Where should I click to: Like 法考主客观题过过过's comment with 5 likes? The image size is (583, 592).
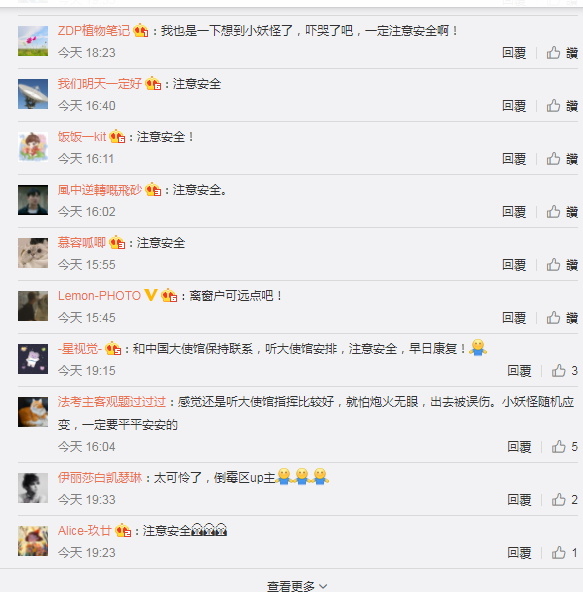564,447
